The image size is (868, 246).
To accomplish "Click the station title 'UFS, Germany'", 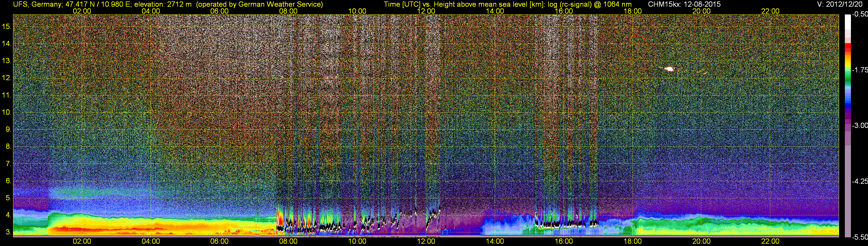I will 37,4.
